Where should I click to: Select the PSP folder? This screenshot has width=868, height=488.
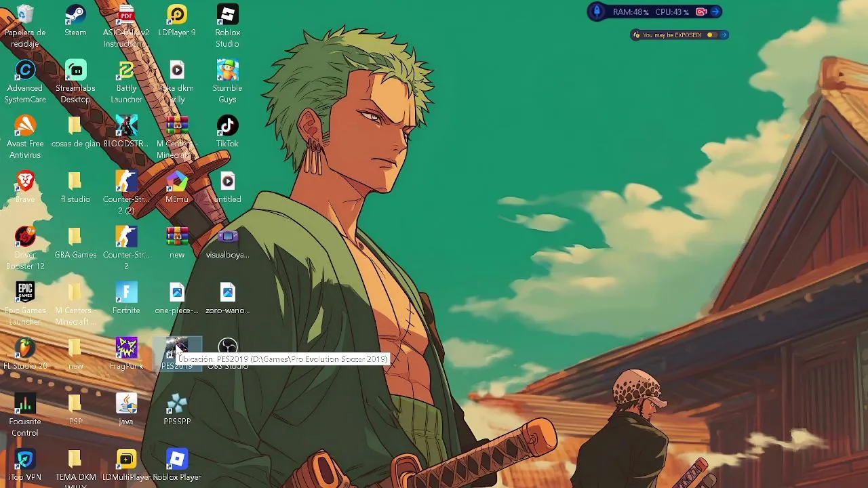75,409
